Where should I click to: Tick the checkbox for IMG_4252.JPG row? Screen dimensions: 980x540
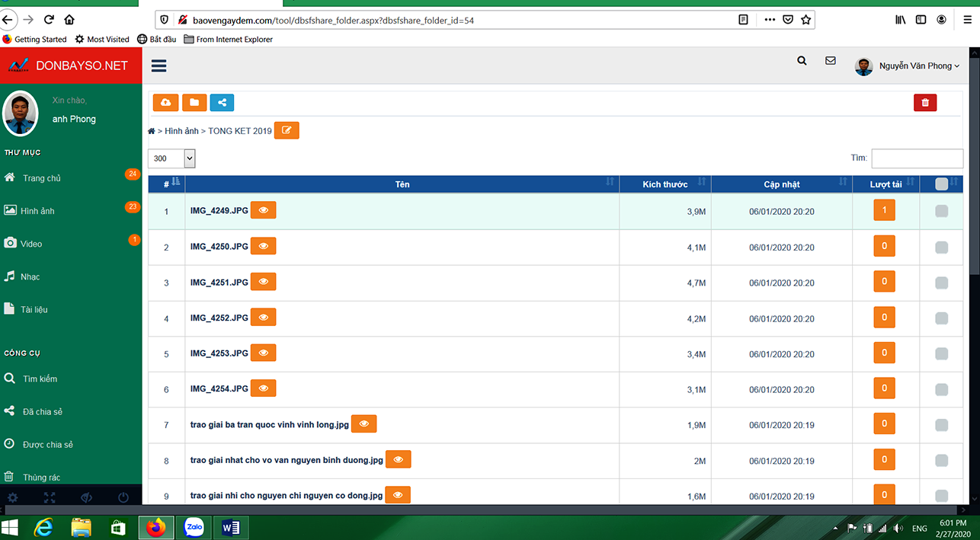pyautogui.click(x=941, y=317)
